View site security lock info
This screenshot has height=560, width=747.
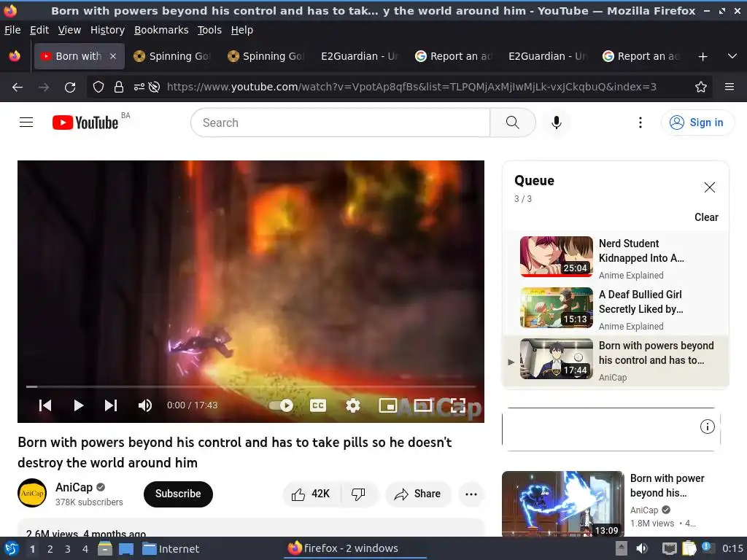119,87
